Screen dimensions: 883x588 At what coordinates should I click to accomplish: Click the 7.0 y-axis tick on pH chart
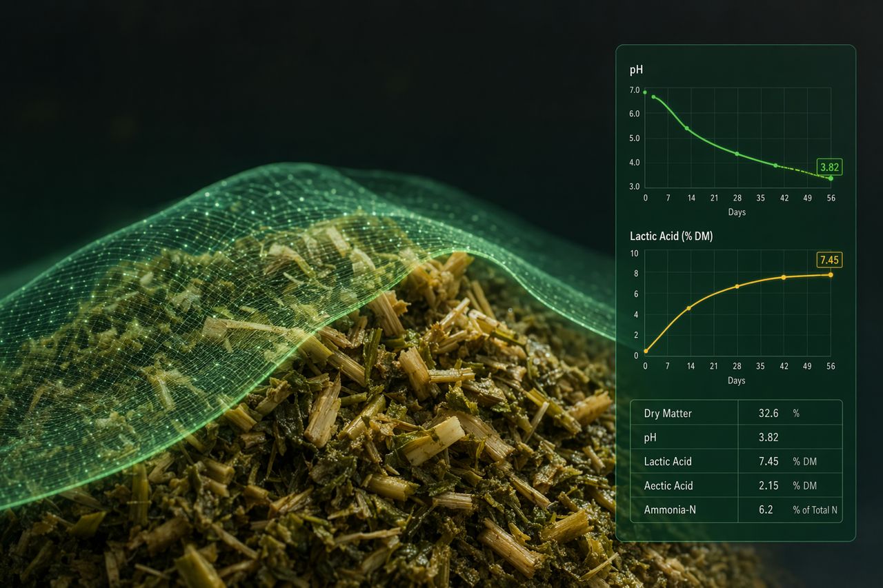coord(635,90)
